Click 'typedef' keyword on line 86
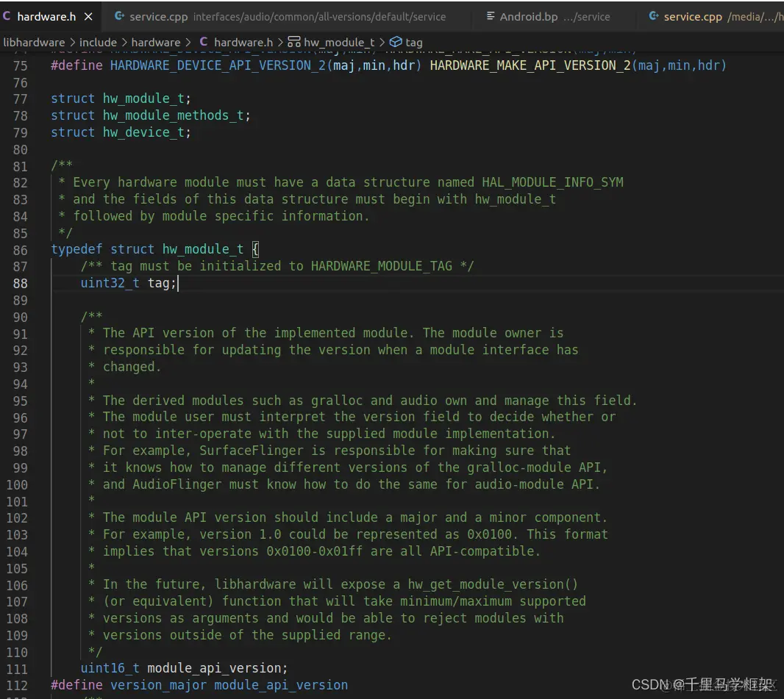The image size is (784, 699). [x=76, y=249]
